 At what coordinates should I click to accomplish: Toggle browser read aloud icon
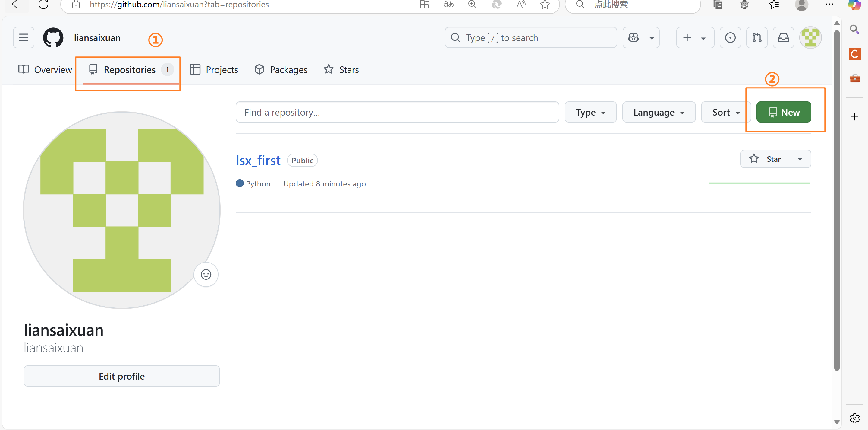click(x=520, y=5)
